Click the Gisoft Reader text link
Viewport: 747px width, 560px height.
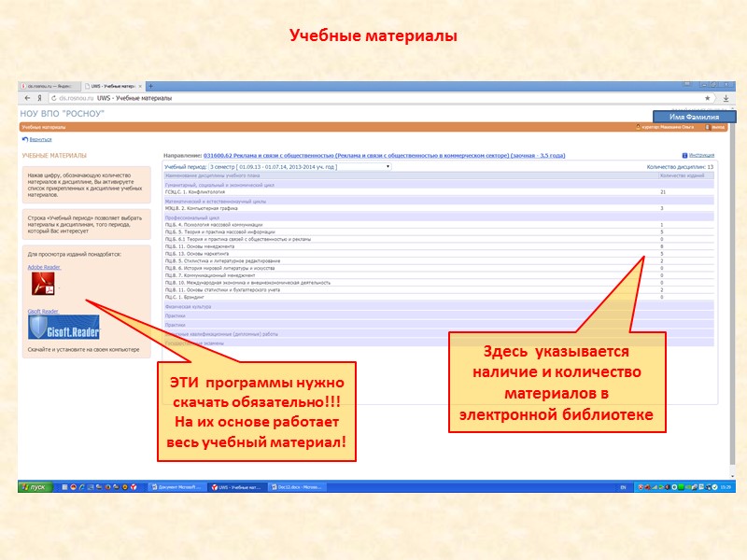(x=43, y=312)
